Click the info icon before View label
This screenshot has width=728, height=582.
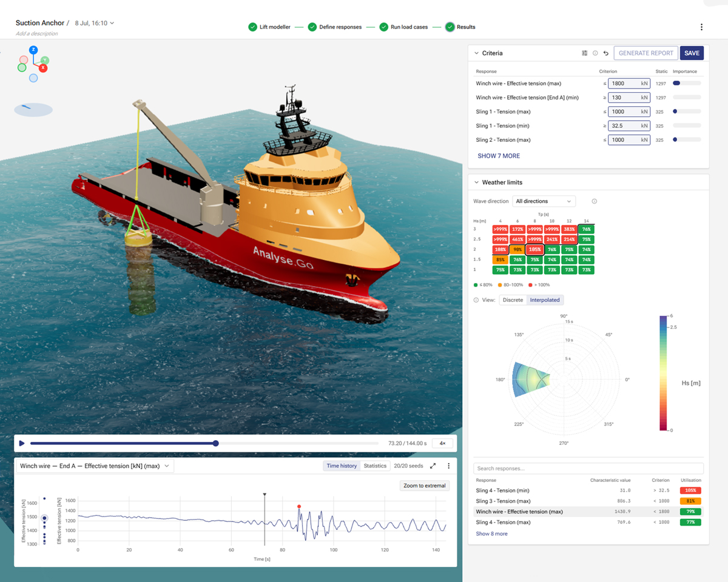click(476, 300)
